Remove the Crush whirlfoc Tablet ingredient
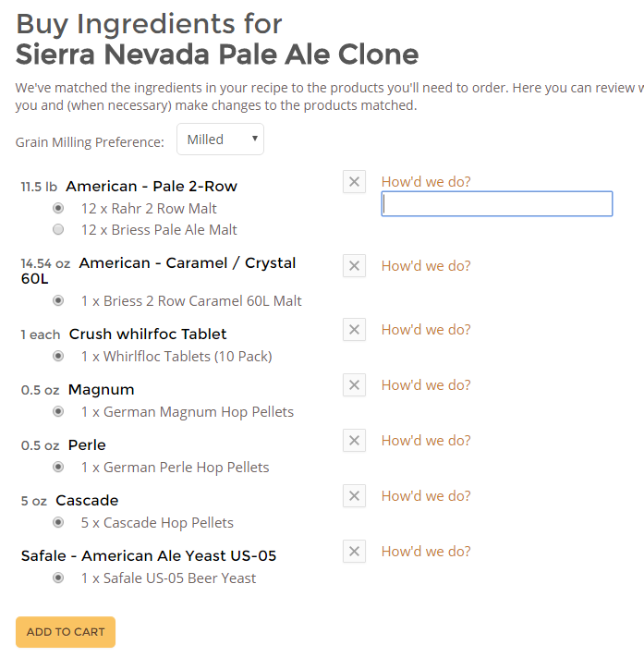Screen dimensions: 644x669 (x=354, y=330)
